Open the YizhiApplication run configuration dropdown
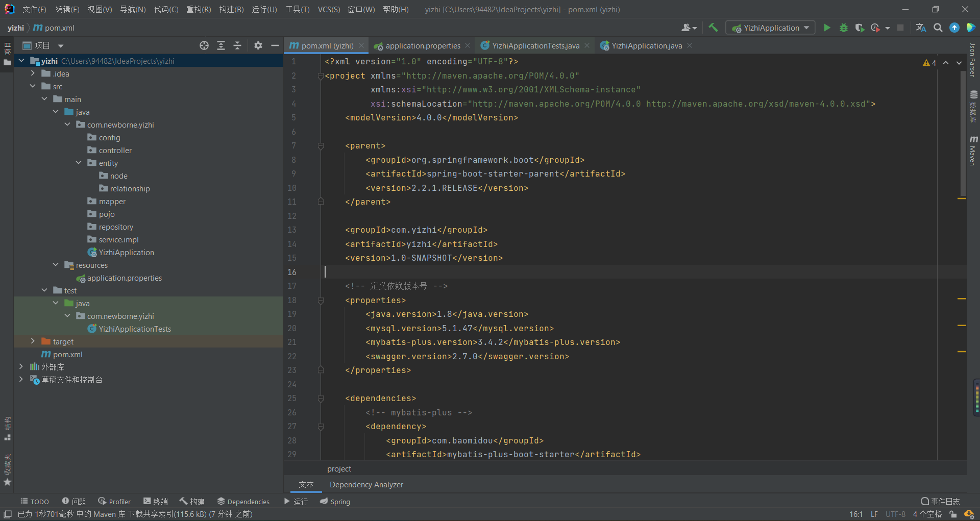Viewport: 980px width, 521px height. point(770,28)
